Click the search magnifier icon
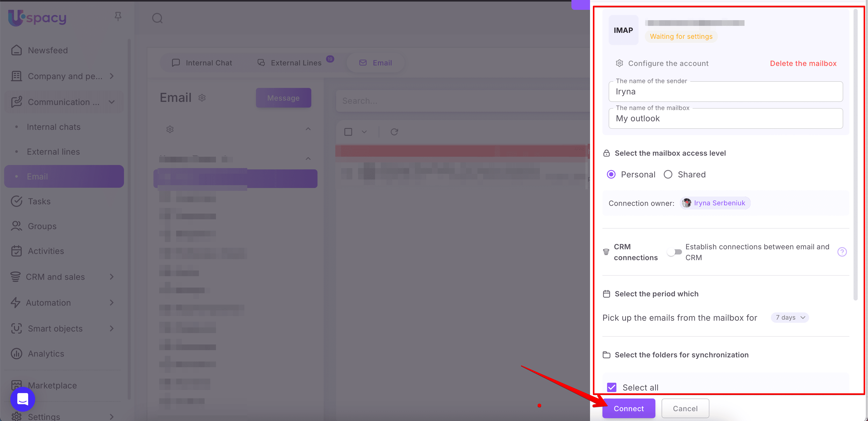The image size is (868, 421). (x=157, y=18)
